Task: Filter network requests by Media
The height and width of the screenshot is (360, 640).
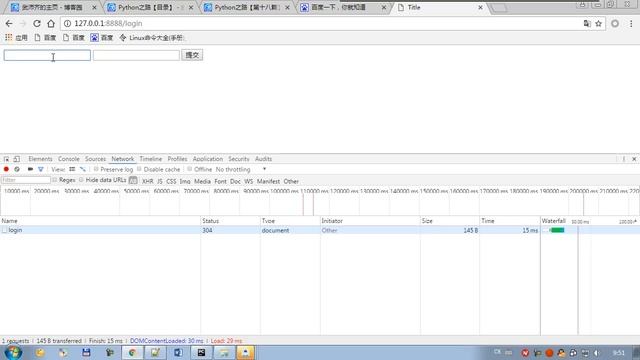Action: [x=202, y=181]
